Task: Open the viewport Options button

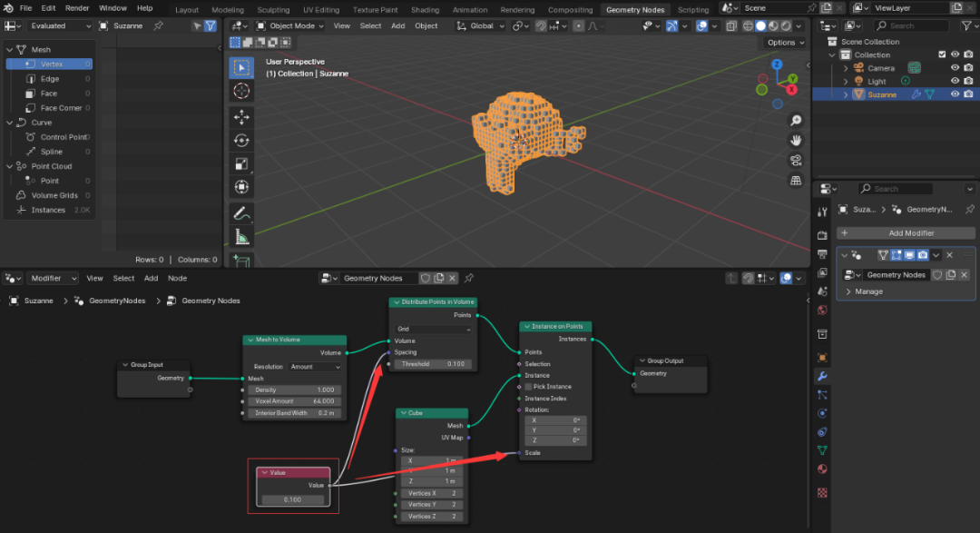Action: pyautogui.click(x=786, y=43)
